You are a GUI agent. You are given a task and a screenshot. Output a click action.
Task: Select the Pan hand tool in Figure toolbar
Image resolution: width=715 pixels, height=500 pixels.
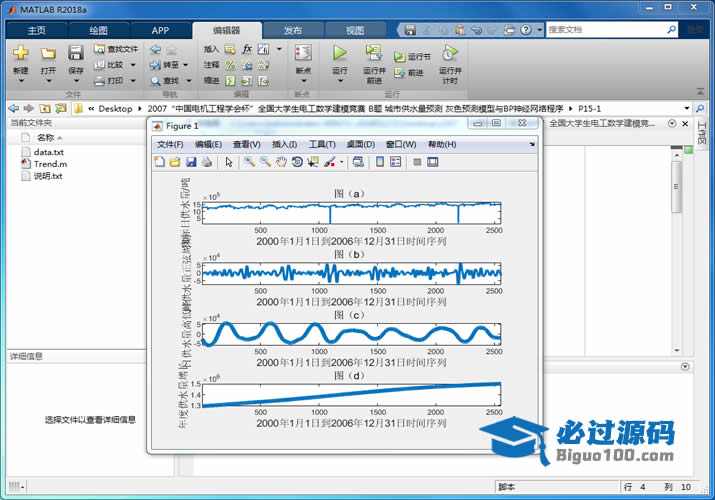click(281, 162)
